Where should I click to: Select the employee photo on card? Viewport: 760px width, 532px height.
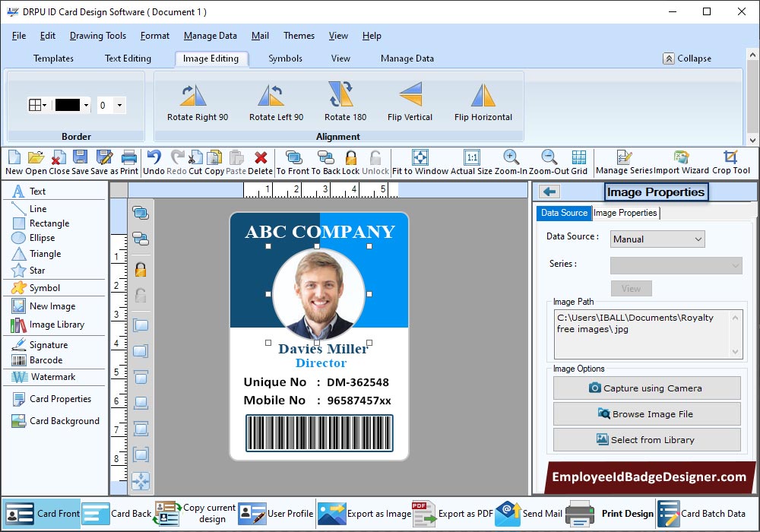click(x=318, y=294)
